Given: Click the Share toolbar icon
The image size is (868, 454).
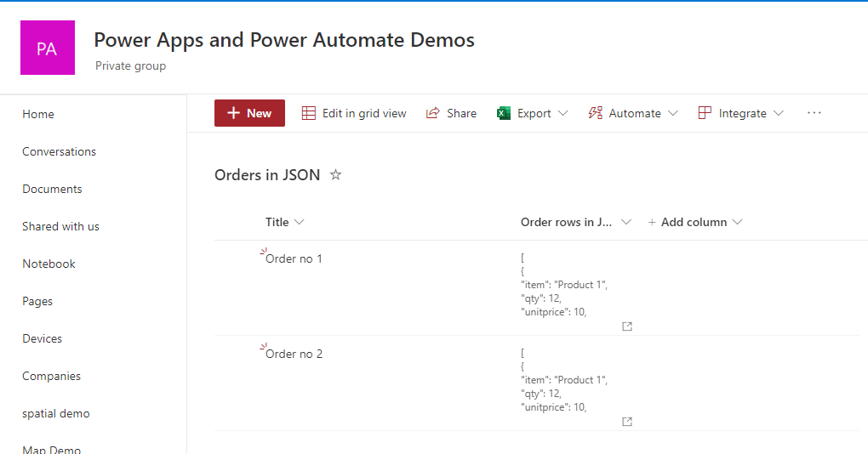Looking at the screenshot, I should (x=433, y=113).
